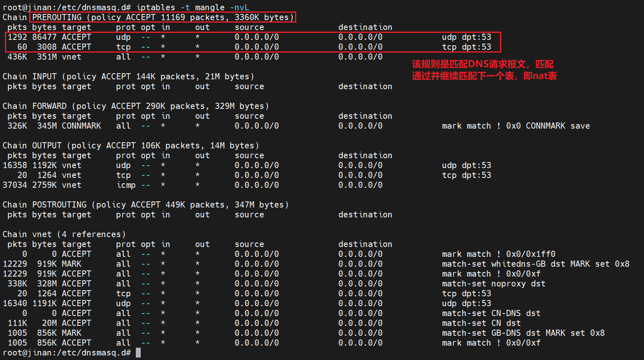644x360 pixels.
Task: Click the 'mark match ! 0x0/0x1ff0' text
Action: click(x=498, y=254)
